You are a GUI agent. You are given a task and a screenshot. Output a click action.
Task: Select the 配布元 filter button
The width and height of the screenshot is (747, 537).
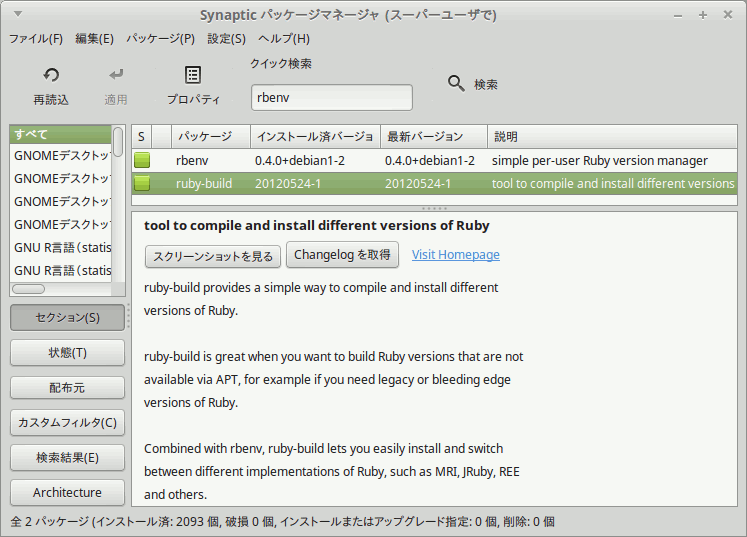tap(67, 388)
